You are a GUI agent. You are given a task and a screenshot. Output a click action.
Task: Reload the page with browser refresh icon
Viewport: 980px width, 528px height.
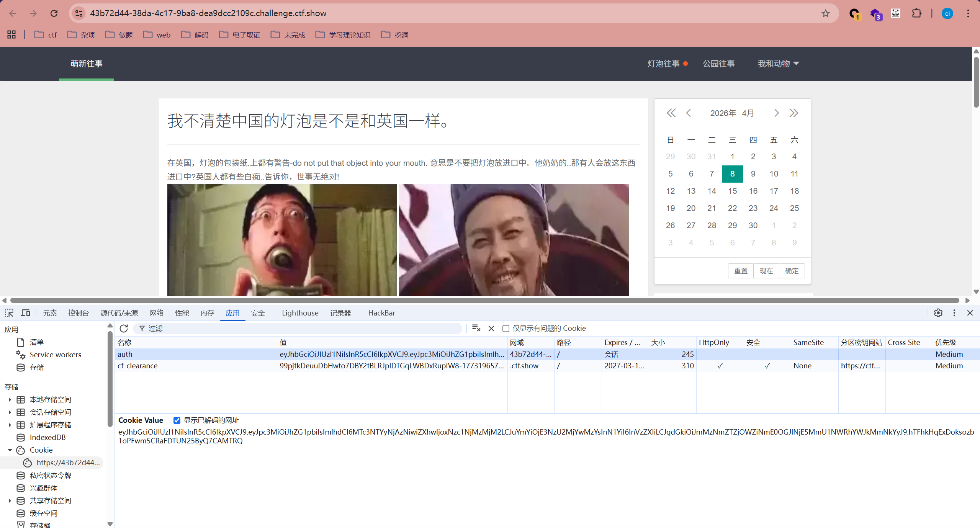54,13
